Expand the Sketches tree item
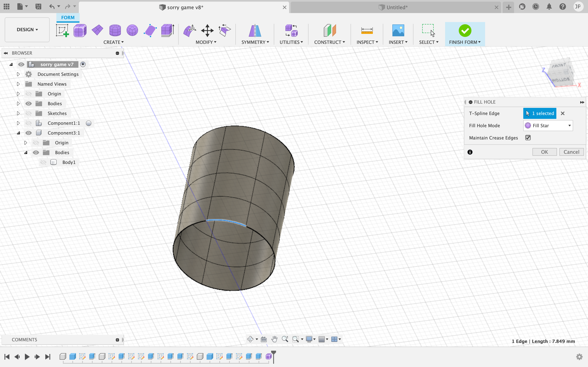The height and width of the screenshot is (367, 588). point(18,113)
